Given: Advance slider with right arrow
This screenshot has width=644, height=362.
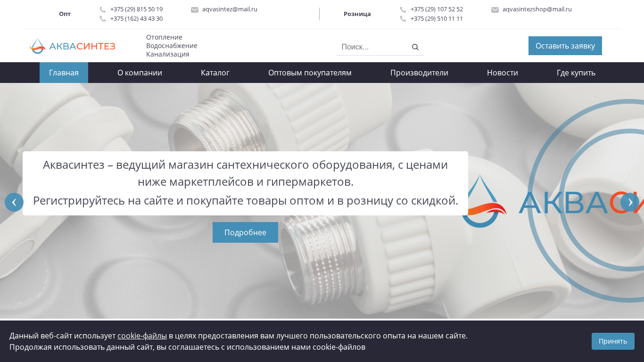Looking at the screenshot, I should click(630, 202).
